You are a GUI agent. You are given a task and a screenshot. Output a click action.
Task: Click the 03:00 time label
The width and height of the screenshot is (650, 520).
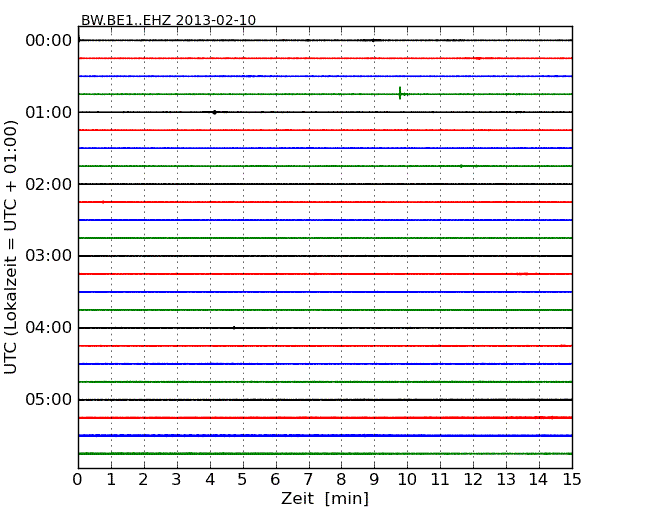[x=49, y=256]
